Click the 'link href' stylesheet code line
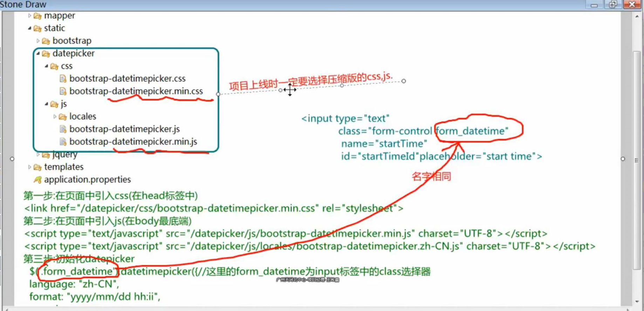The height and width of the screenshot is (311, 644). 214,208
